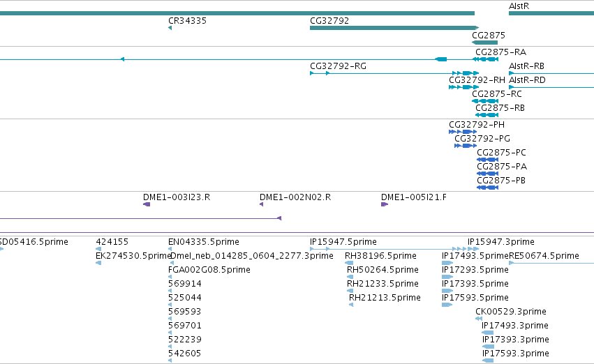
Task: Select transcript CG2875-RB
Action: 500,108
